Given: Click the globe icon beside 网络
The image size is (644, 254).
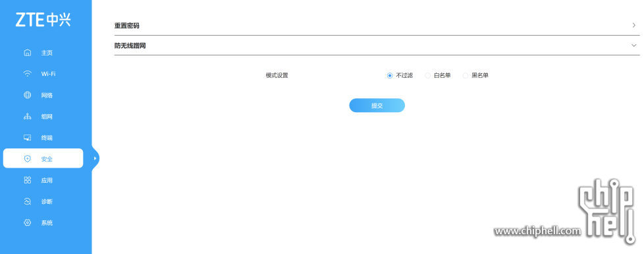Looking at the screenshot, I should tap(28, 96).
